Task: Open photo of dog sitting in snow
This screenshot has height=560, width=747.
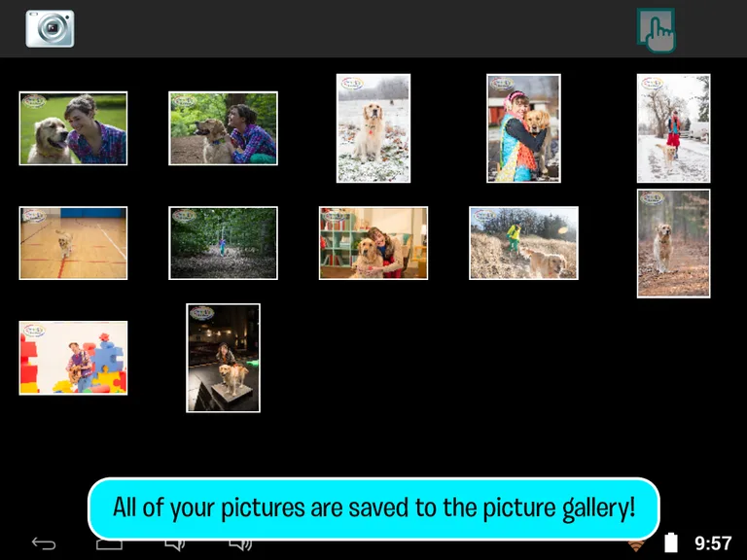Action: 373,128
